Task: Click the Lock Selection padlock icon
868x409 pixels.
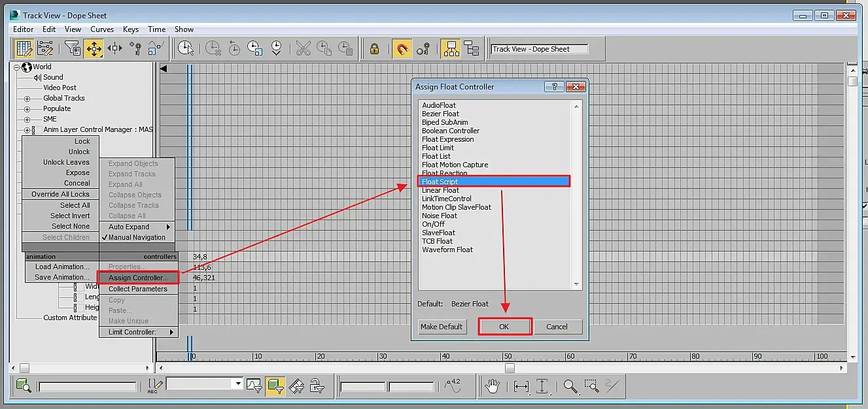Action: pyautogui.click(x=375, y=48)
